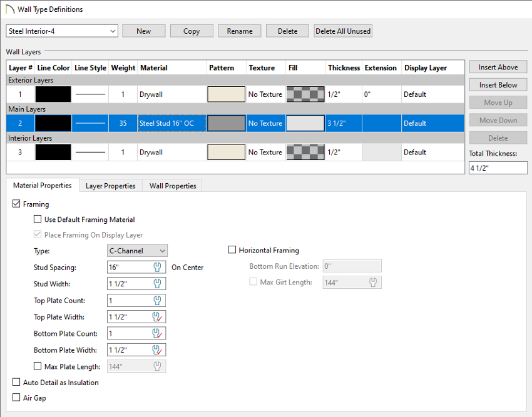
Task: Click the Top Plate Width wrench icon
Action: point(157,317)
